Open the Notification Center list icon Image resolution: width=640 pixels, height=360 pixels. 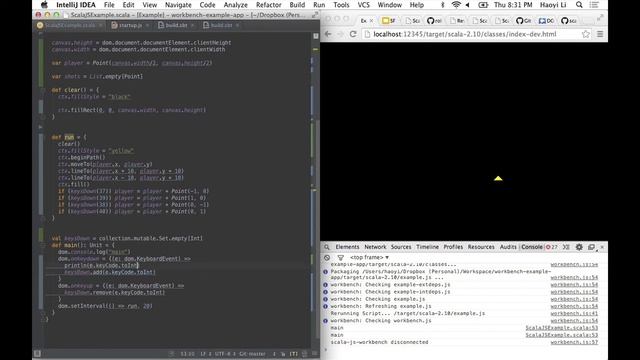pyautogui.click(x=595, y=5)
